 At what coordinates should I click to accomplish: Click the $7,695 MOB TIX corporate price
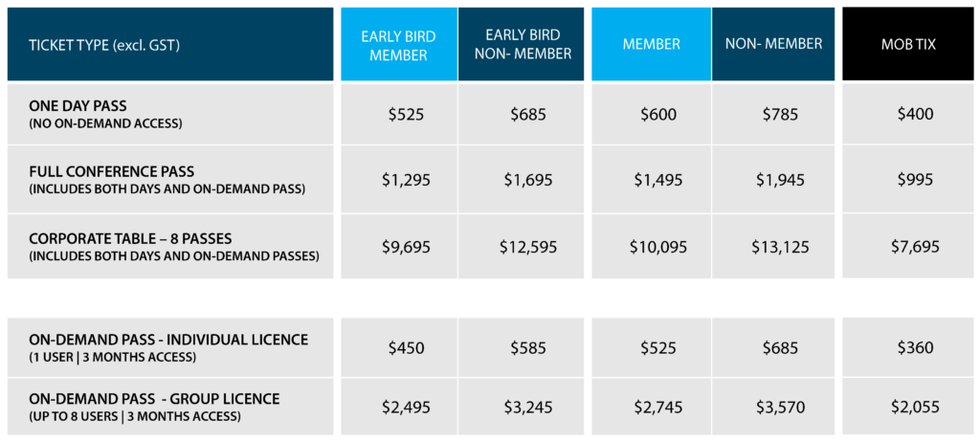tap(915, 247)
